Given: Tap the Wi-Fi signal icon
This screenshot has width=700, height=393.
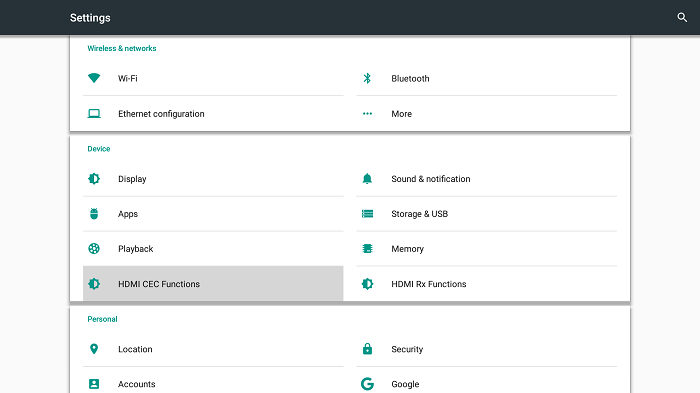Looking at the screenshot, I should pos(94,78).
